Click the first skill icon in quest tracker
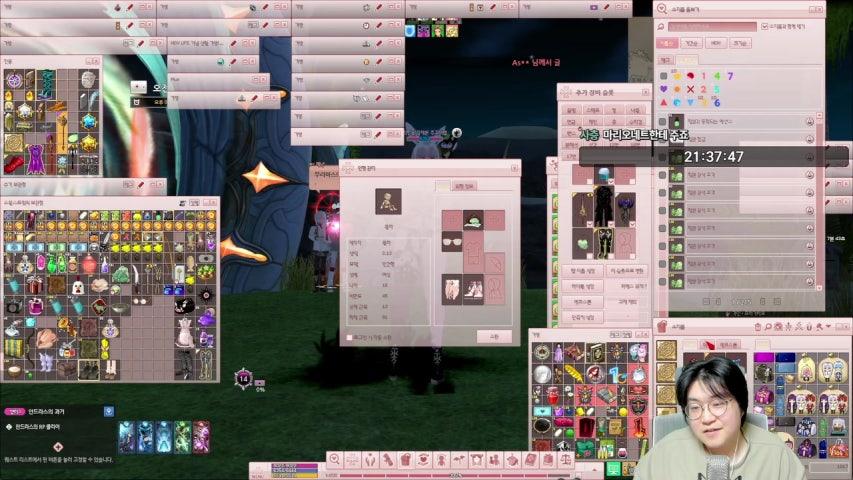853x480 pixels. pyautogui.click(x=127, y=436)
